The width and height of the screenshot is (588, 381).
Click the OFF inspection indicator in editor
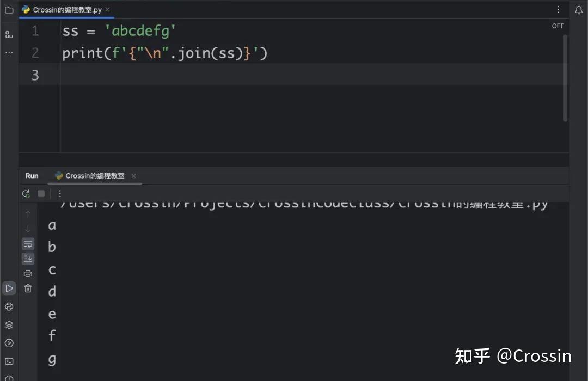558,26
